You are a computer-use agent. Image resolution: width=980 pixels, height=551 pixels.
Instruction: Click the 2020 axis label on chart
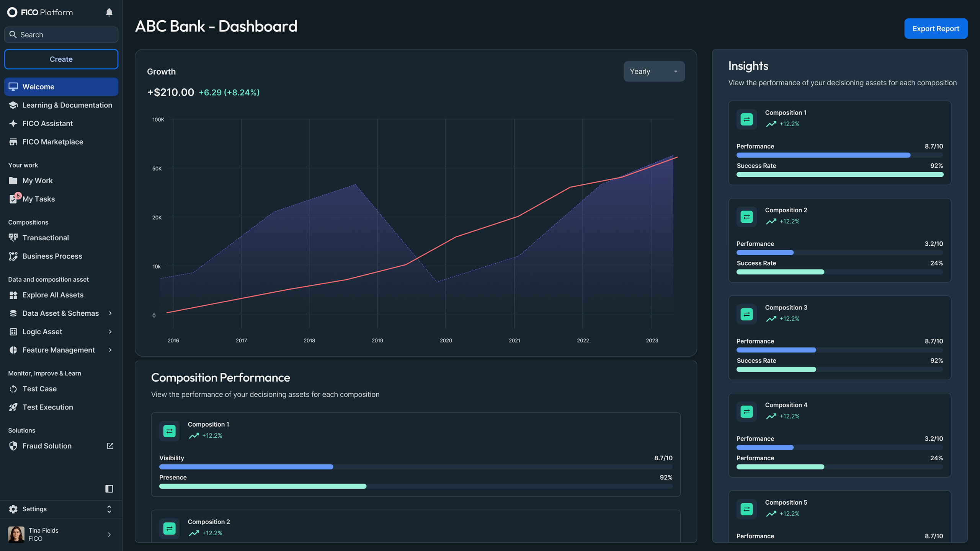[x=446, y=341]
